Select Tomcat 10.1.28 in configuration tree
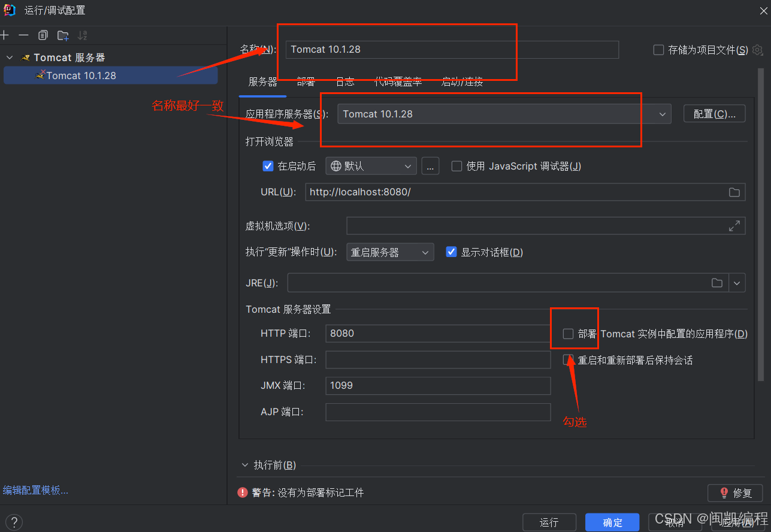The width and height of the screenshot is (771, 532). tap(110, 75)
